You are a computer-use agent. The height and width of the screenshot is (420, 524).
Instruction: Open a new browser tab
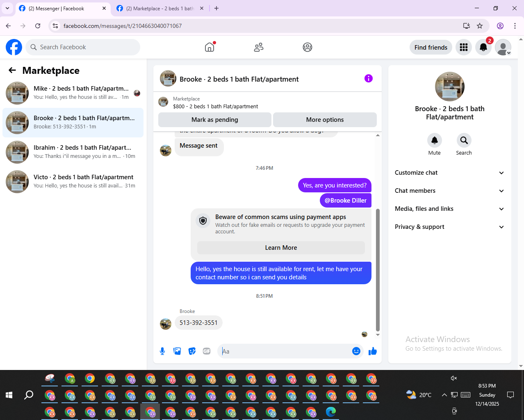click(x=216, y=8)
